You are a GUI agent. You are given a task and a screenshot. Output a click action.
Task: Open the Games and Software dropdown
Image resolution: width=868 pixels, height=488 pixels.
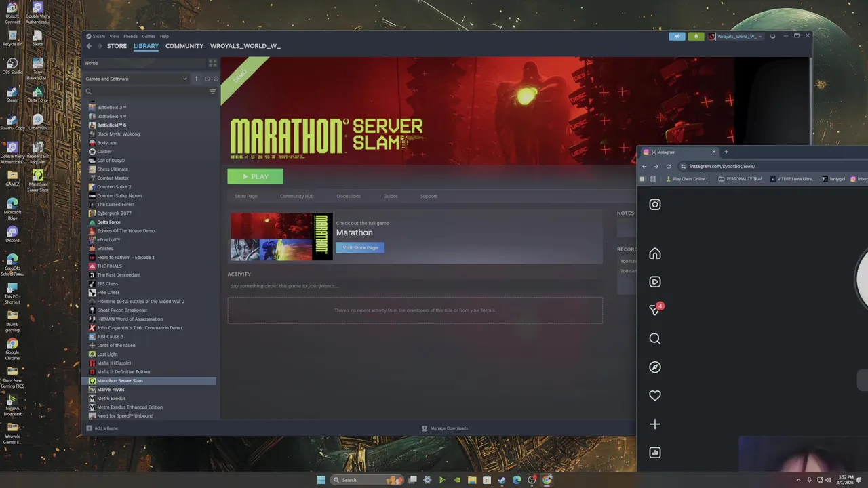click(136, 79)
